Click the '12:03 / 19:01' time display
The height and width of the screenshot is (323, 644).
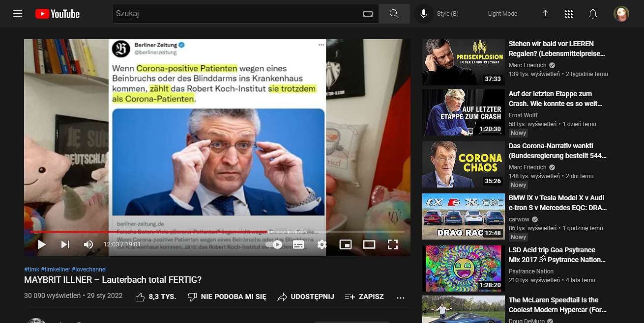tap(122, 244)
